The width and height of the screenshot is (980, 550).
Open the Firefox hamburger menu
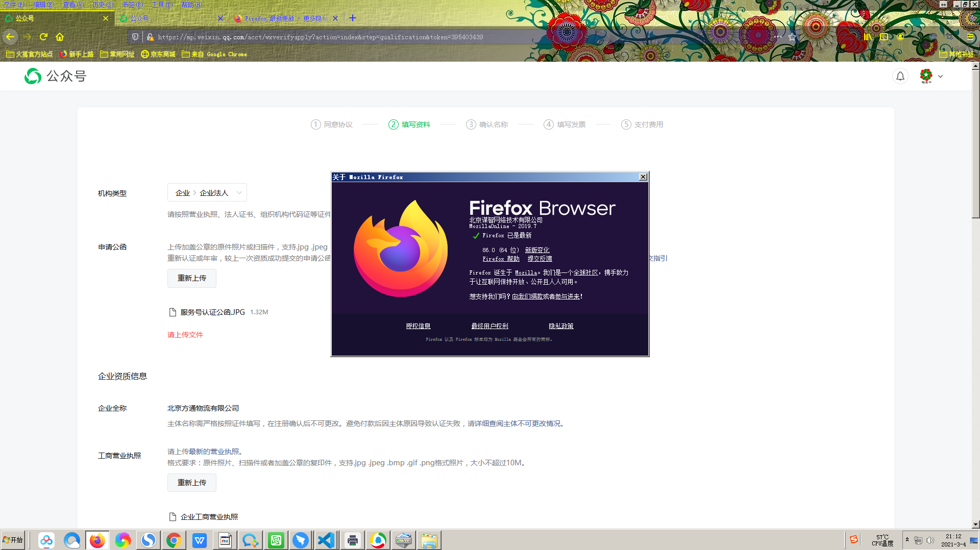(970, 37)
